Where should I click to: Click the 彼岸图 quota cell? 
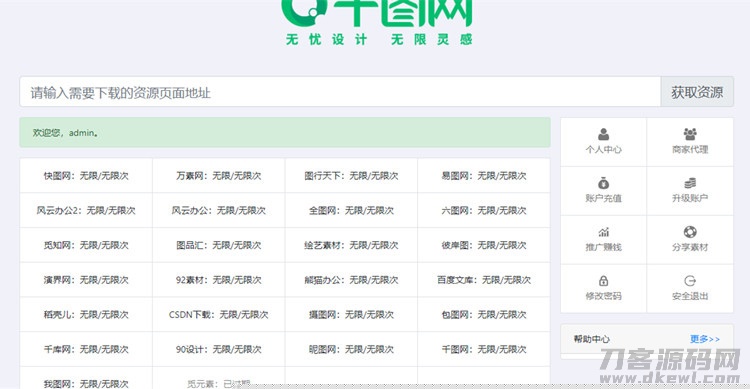tap(484, 245)
